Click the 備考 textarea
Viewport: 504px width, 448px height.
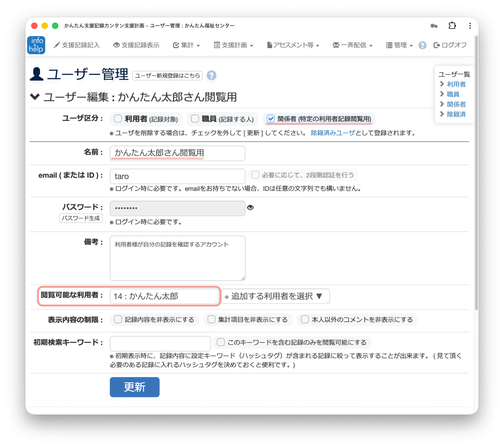pos(178,258)
